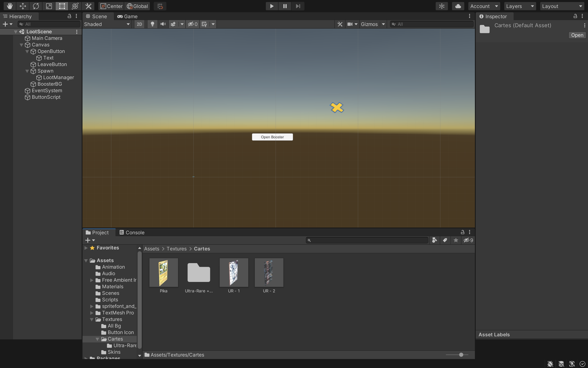Toggle Global handle rotation
This screenshot has width=588, height=368.
point(137,6)
